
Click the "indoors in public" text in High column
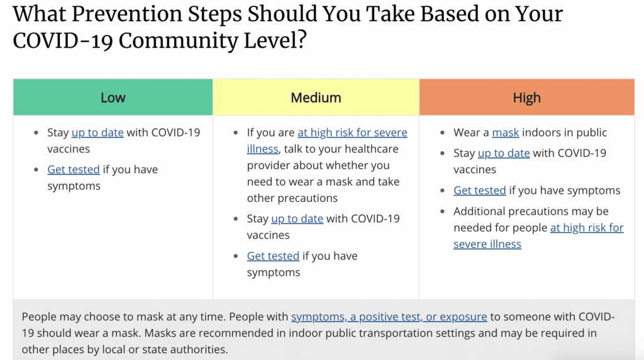pyautogui.click(x=564, y=133)
